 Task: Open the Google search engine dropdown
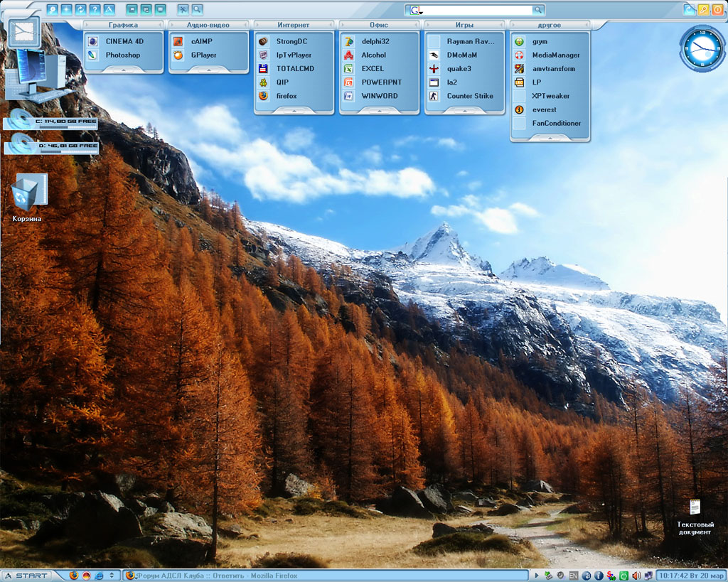415,11
